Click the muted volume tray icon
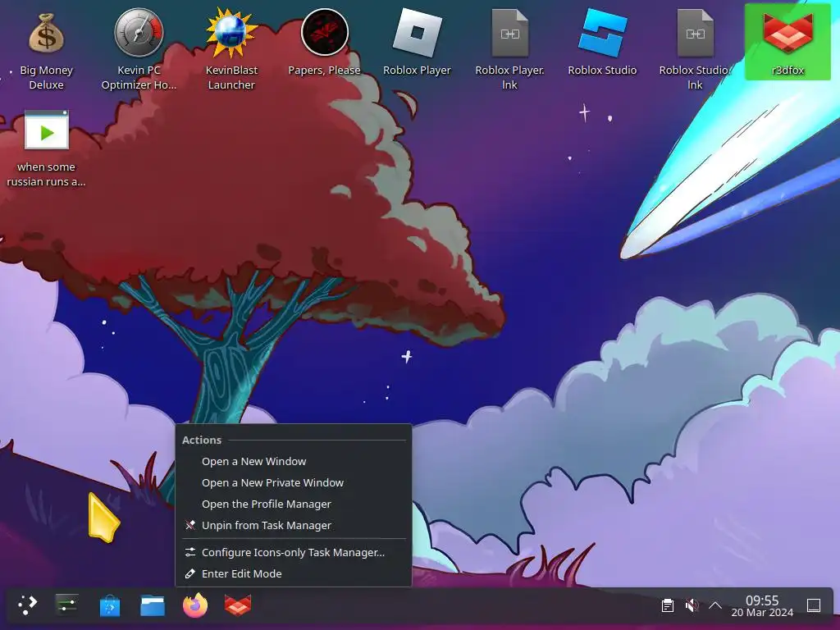The height and width of the screenshot is (630, 840). click(692, 605)
